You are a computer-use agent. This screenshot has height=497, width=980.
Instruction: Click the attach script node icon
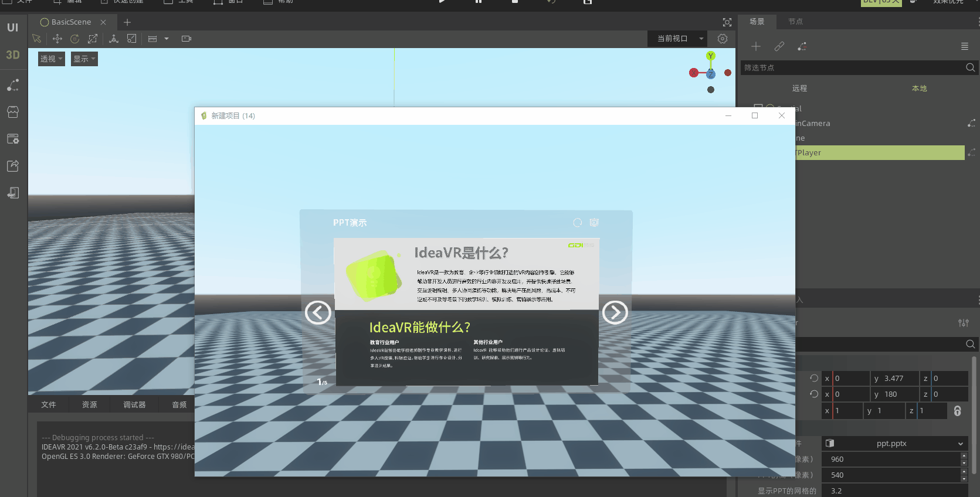[802, 46]
